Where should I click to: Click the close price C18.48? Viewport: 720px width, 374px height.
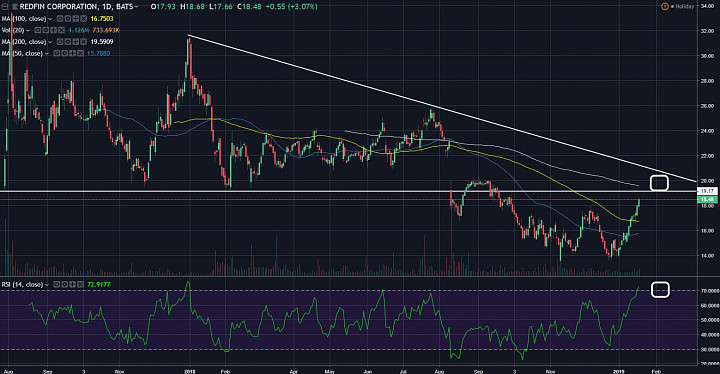[249, 7]
